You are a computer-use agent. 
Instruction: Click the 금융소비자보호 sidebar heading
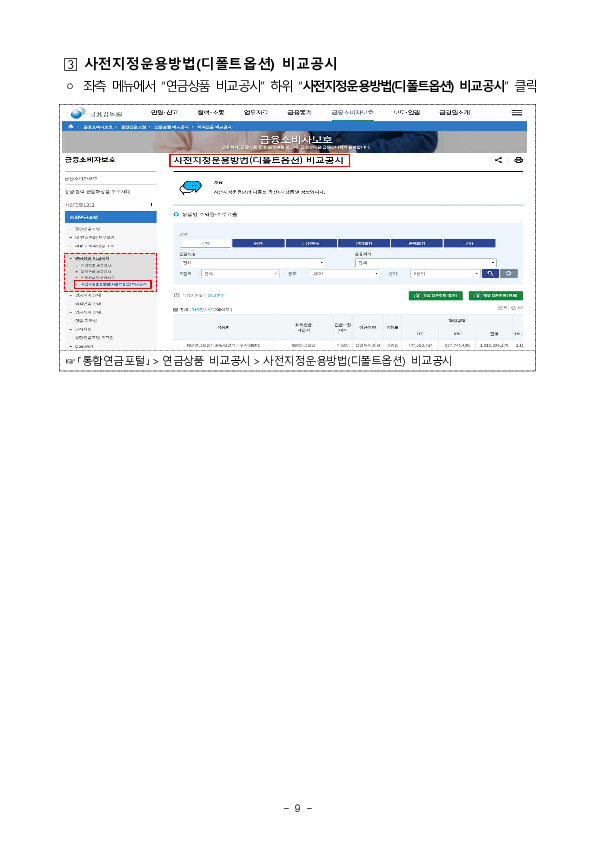click(x=90, y=160)
